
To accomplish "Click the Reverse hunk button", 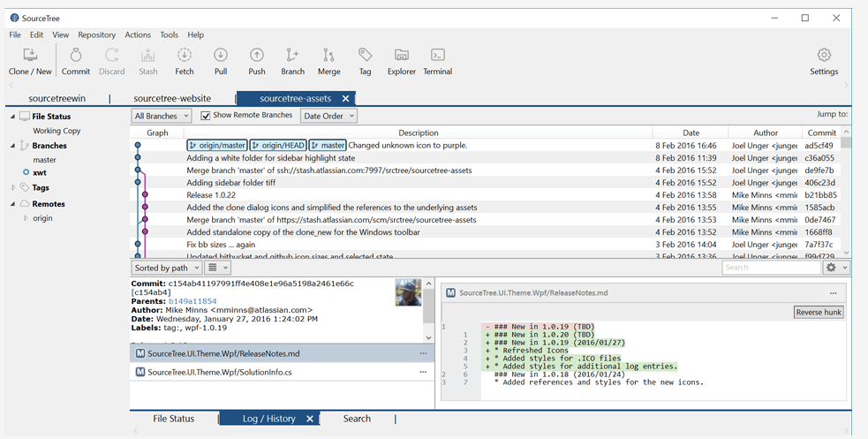I will coord(819,312).
